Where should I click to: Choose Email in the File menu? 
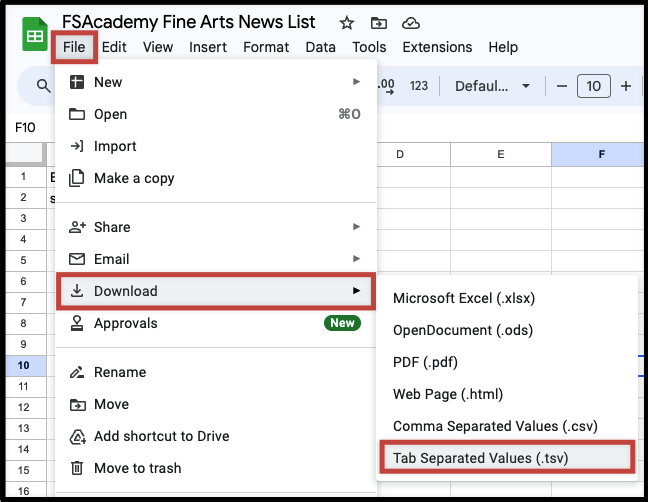coord(216,259)
